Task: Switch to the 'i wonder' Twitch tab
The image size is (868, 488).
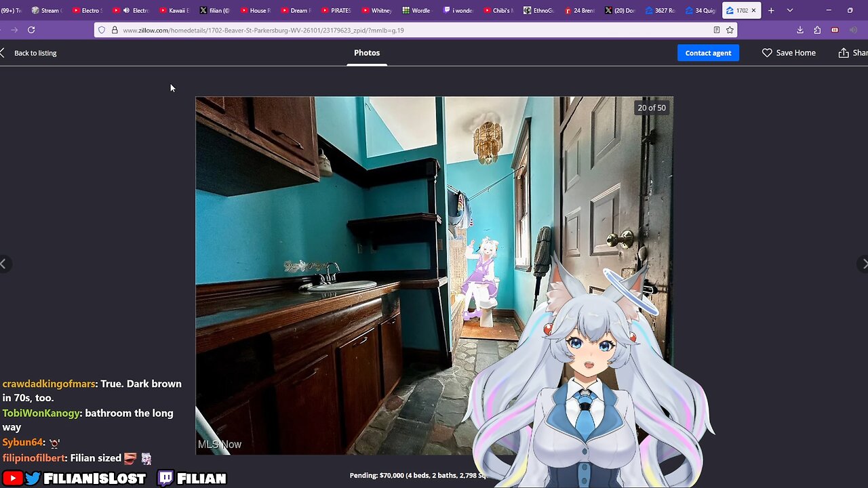Action: click(458, 10)
